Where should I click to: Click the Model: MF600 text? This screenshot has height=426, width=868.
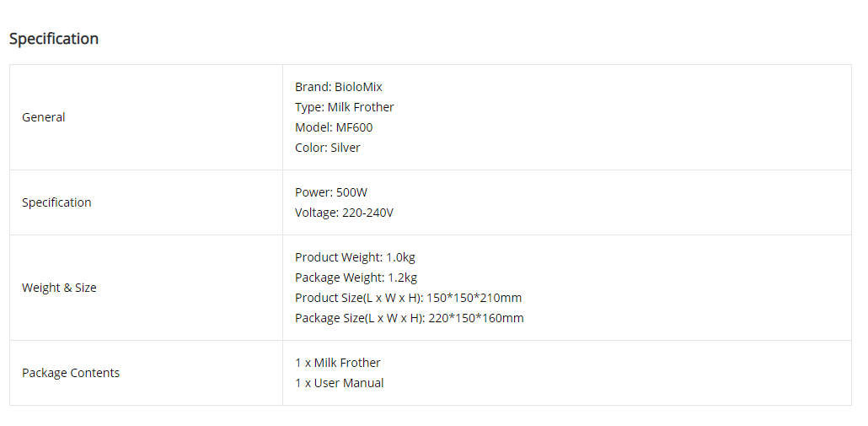click(x=334, y=127)
